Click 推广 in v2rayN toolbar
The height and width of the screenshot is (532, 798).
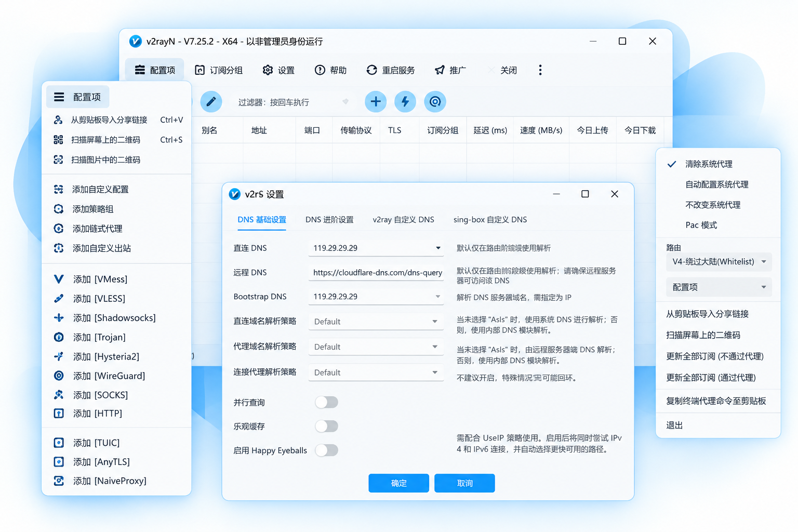(450, 70)
